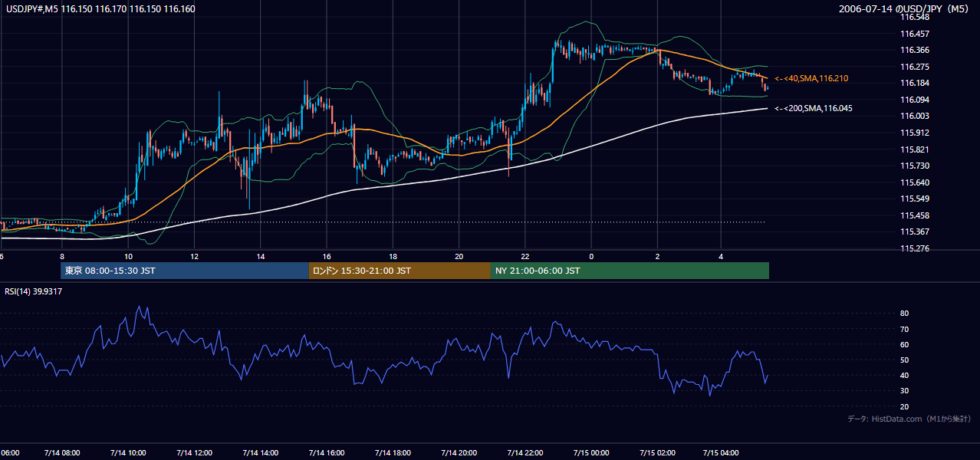Image resolution: width=980 pixels, height=460 pixels.
Task: Click the 7/15 02:00 time label
Action: tap(657, 453)
